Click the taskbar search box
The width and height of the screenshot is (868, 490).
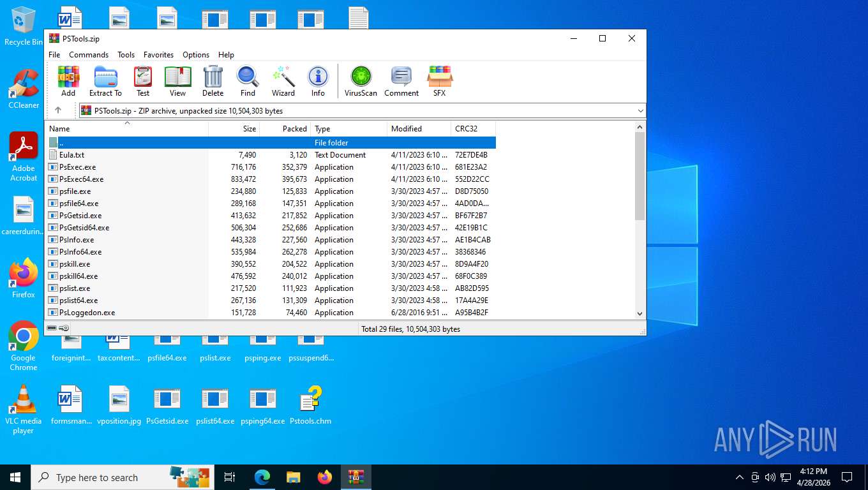point(121,477)
